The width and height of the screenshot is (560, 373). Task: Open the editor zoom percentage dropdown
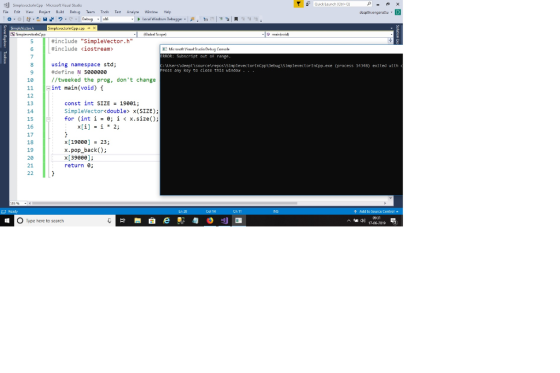pos(19,203)
